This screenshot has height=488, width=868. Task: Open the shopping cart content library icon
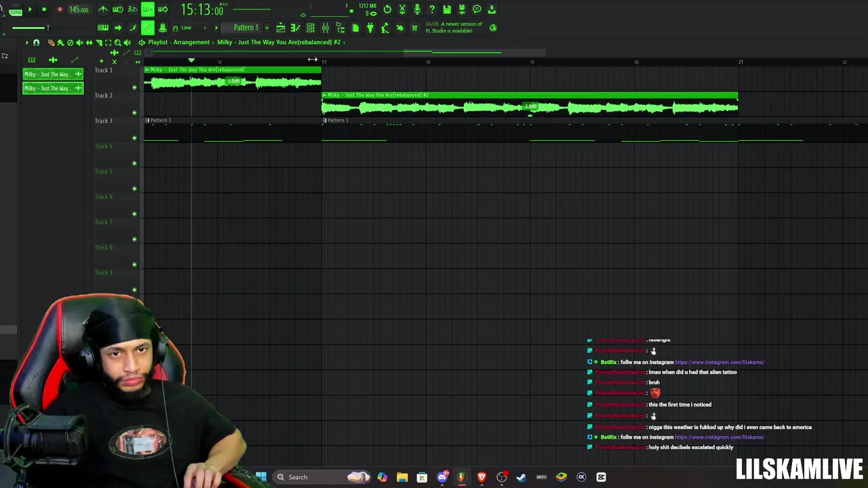click(414, 28)
